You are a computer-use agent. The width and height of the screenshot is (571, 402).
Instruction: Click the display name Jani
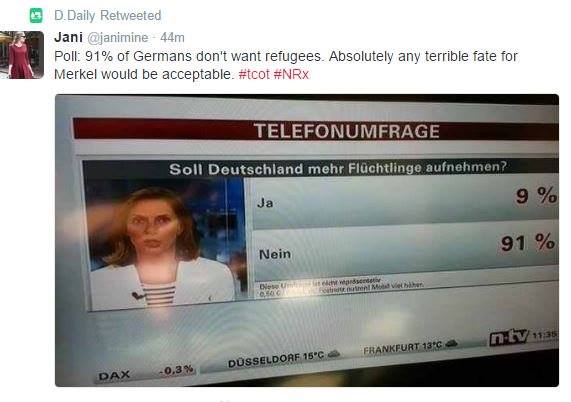point(68,38)
